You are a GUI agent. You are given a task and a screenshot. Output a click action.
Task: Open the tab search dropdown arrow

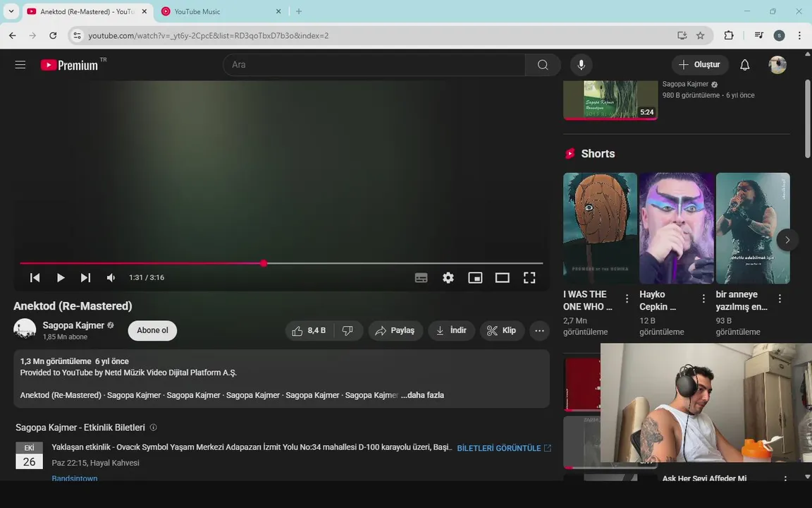tap(11, 11)
